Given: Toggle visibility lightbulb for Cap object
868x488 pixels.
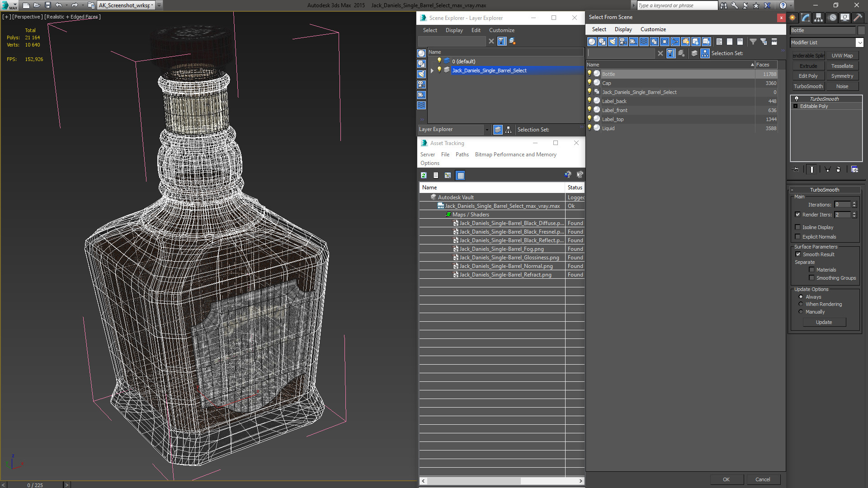Looking at the screenshot, I should click(x=590, y=83).
